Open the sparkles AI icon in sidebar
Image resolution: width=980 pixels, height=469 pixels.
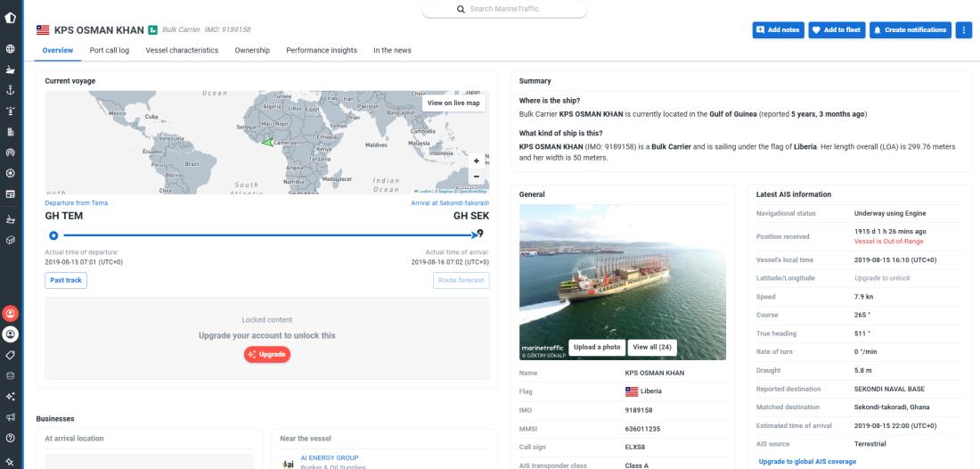tap(10, 397)
